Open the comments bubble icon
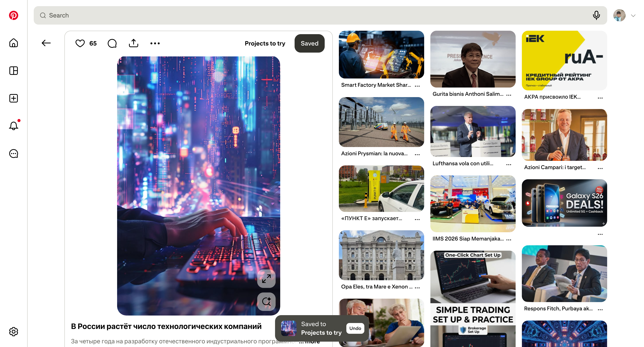The height and width of the screenshot is (347, 644). click(112, 43)
